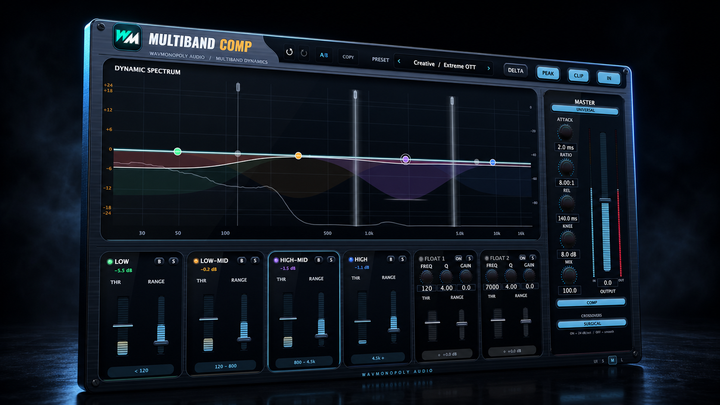Click the blue HIGH band enable indicator
The width and height of the screenshot is (720, 405).
[351, 259]
